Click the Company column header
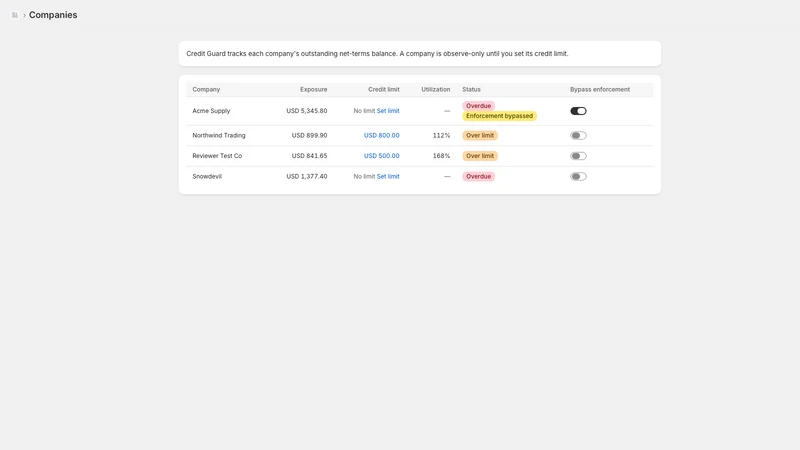This screenshot has height=450, width=800. pyautogui.click(x=206, y=89)
